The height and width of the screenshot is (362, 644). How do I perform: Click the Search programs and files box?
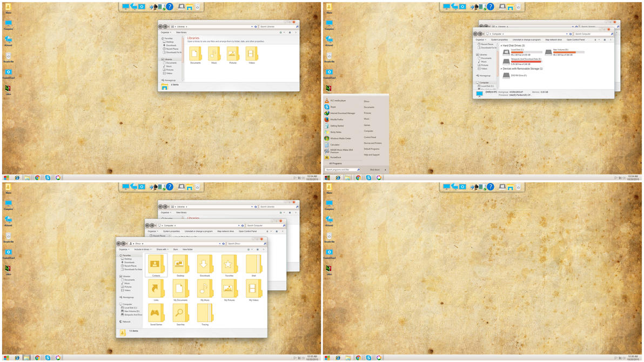[340, 170]
